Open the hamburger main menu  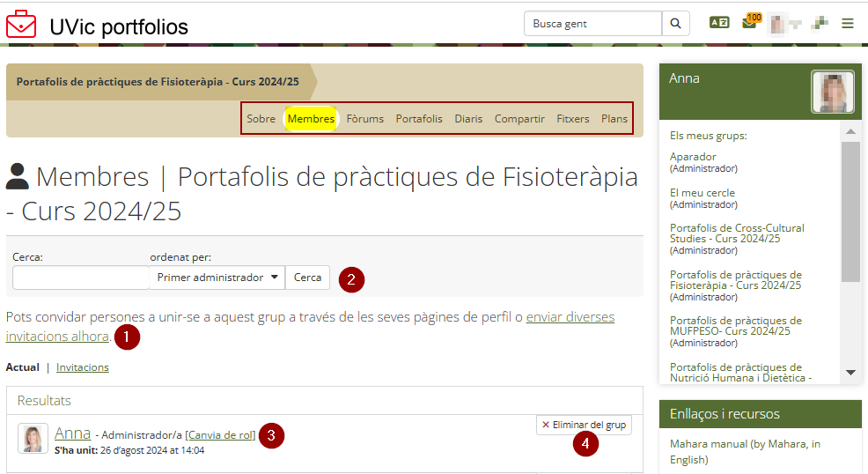point(848,23)
